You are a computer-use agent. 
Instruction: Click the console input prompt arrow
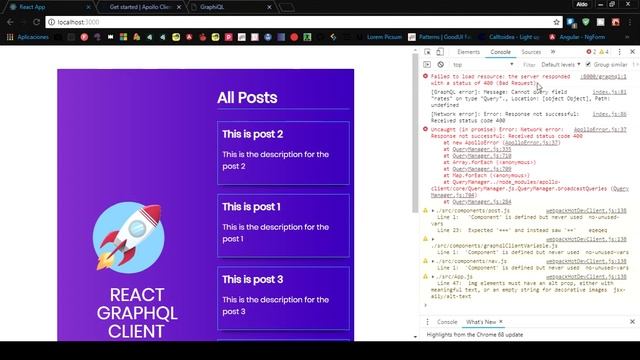[426, 305]
